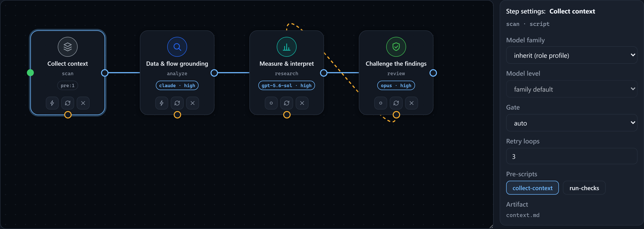Click the pre:1 badge on Collect context

(68, 86)
